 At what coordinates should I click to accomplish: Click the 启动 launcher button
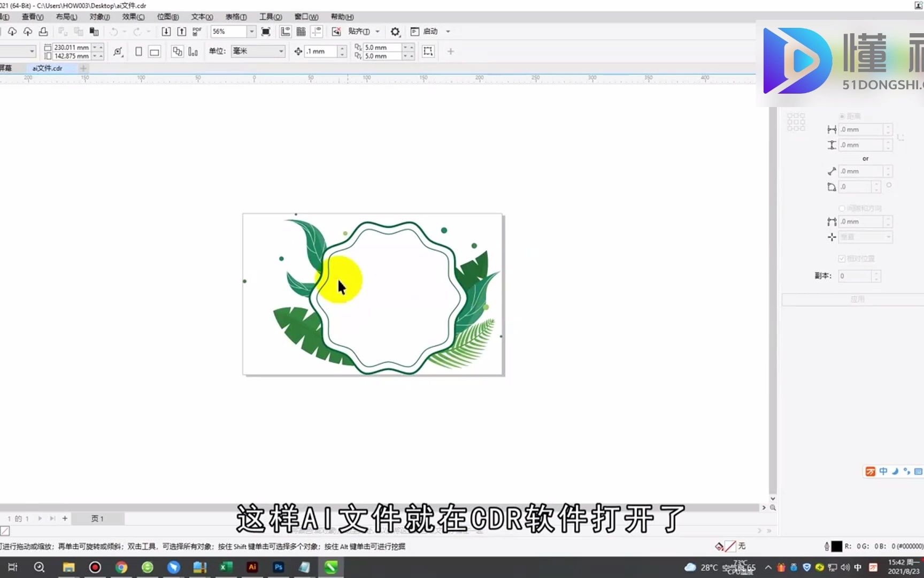(x=425, y=32)
